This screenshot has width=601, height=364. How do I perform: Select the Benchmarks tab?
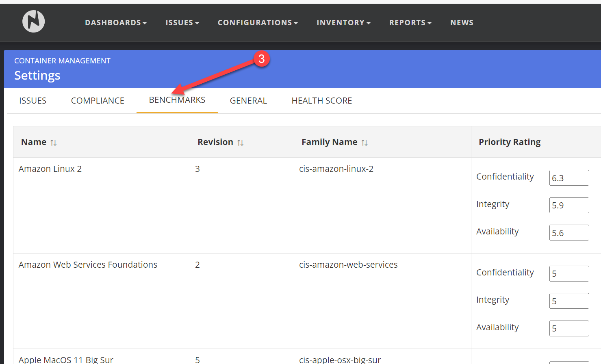tap(177, 100)
